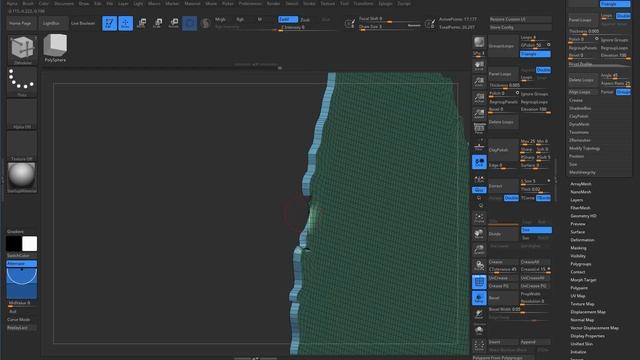Expand the Displacement Map subpalette
The width and height of the screenshot is (640, 360).
pos(588,312)
